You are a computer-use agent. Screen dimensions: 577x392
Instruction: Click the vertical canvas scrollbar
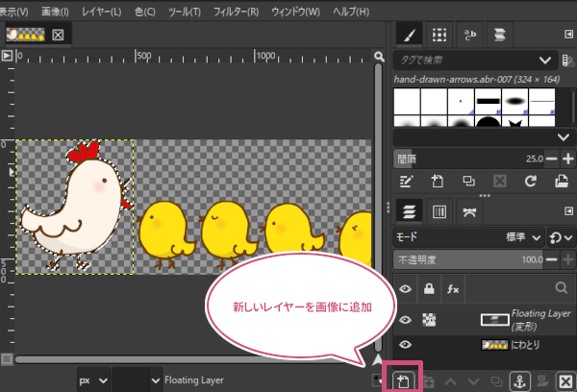click(378, 207)
